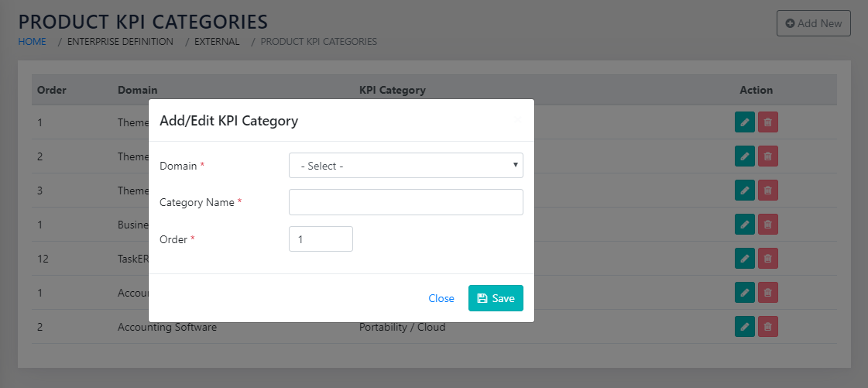Click the Add New button
Screen dimensions: 868x388
coord(813,23)
